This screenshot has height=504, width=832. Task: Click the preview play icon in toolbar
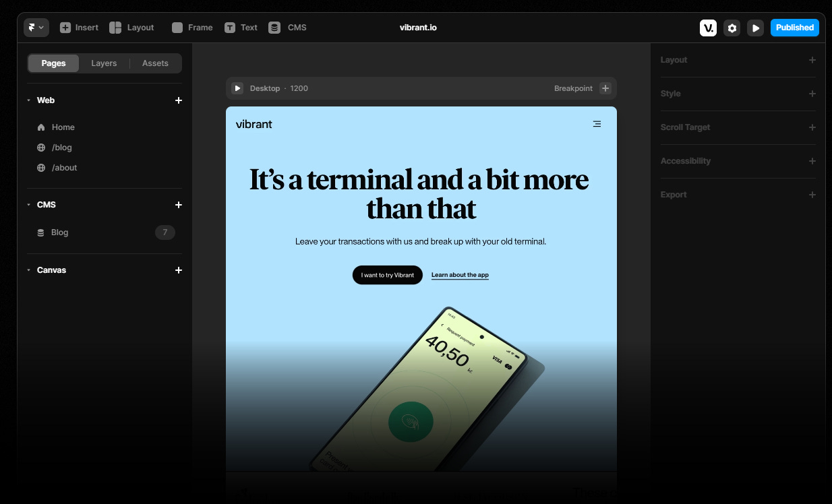tap(755, 28)
